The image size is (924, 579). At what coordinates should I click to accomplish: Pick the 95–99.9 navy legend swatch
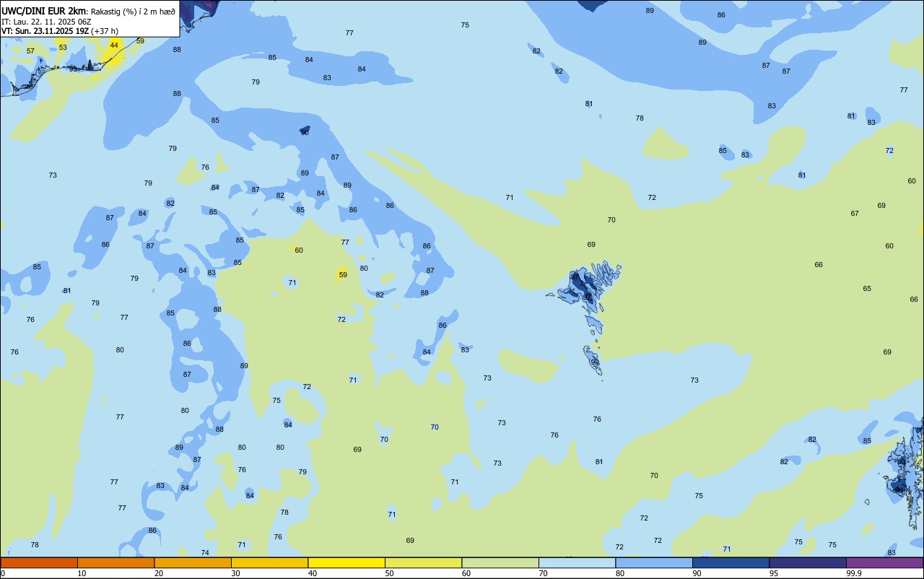point(808,562)
